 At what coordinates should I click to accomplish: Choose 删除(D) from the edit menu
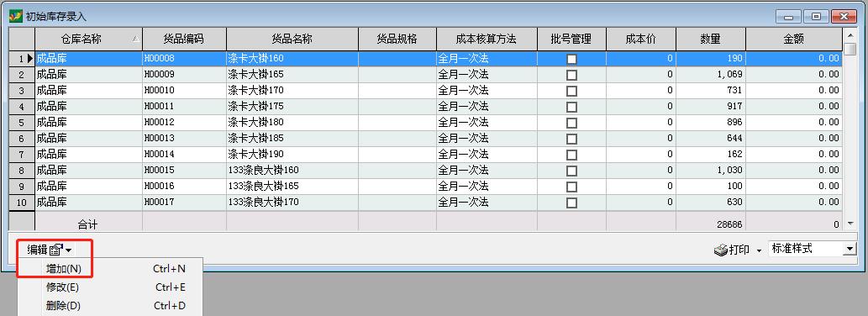click(111, 305)
